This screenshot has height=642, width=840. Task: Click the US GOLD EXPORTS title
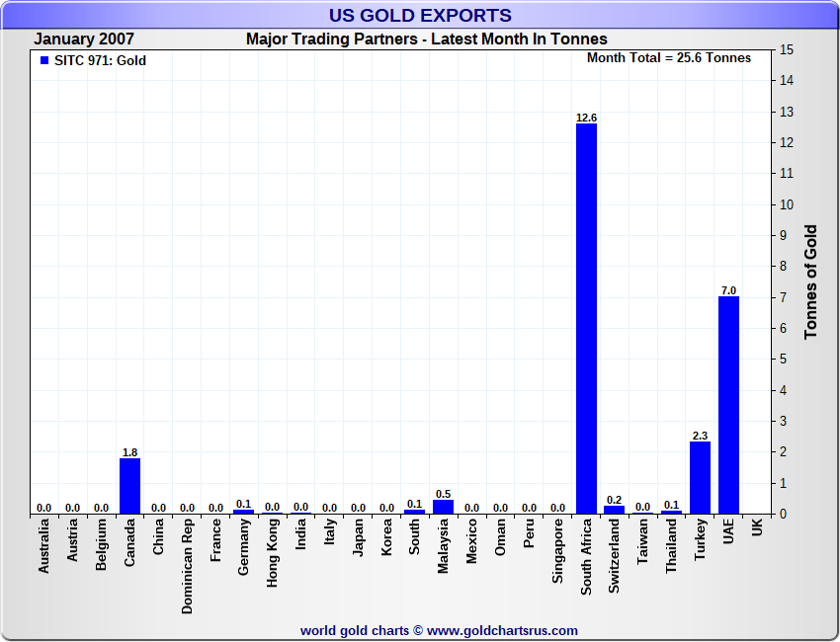point(420,16)
